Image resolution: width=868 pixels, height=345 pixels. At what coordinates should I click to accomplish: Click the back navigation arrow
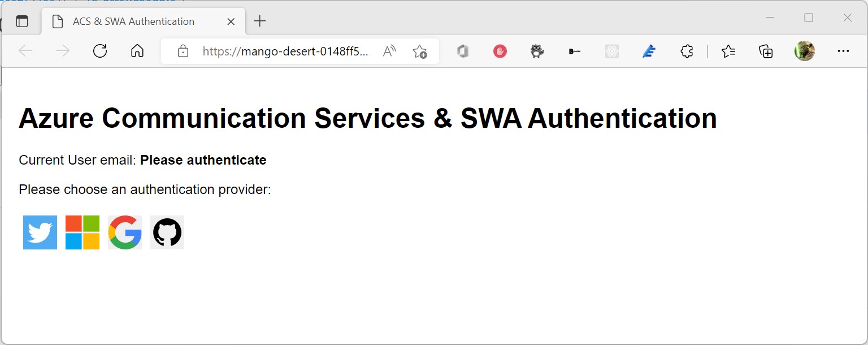tap(25, 51)
